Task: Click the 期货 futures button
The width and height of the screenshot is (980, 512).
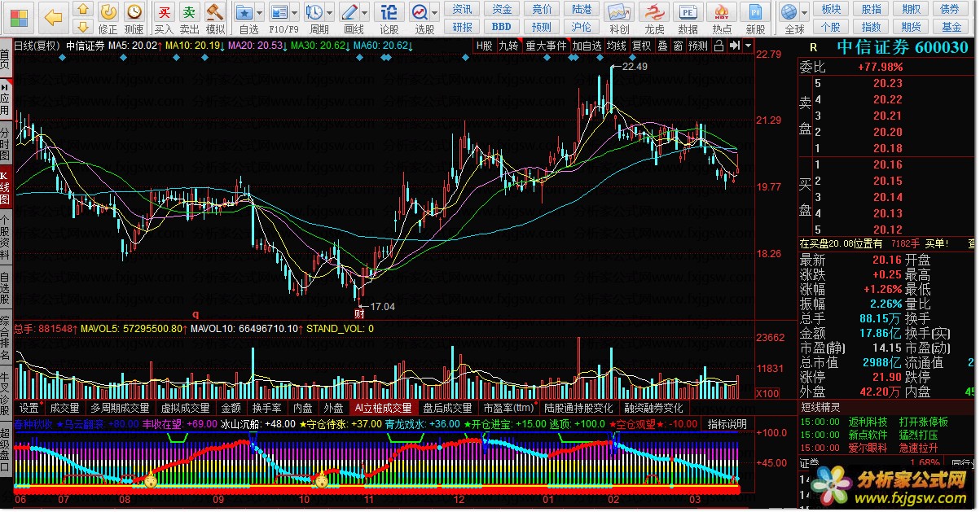Action: point(911,27)
